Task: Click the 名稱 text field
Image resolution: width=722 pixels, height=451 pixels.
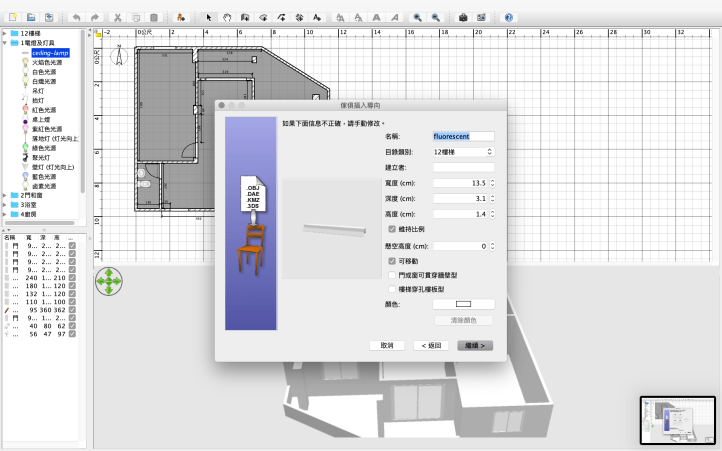Action: [x=463, y=136]
